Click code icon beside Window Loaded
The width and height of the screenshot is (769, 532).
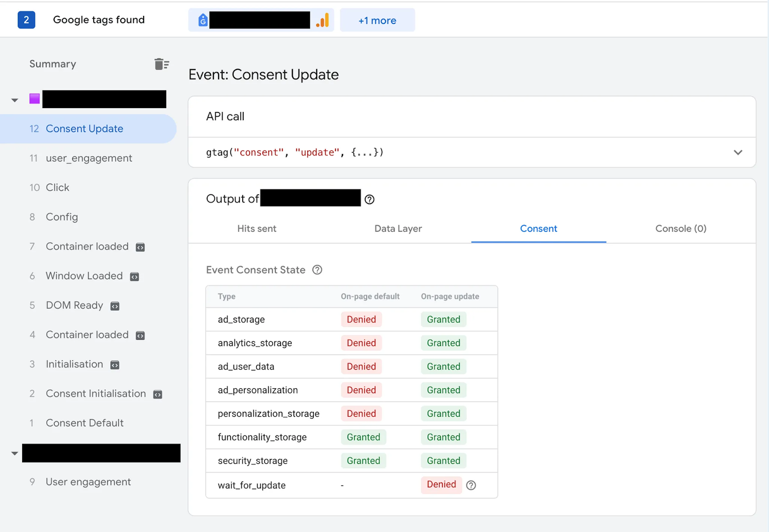coord(135,277)
